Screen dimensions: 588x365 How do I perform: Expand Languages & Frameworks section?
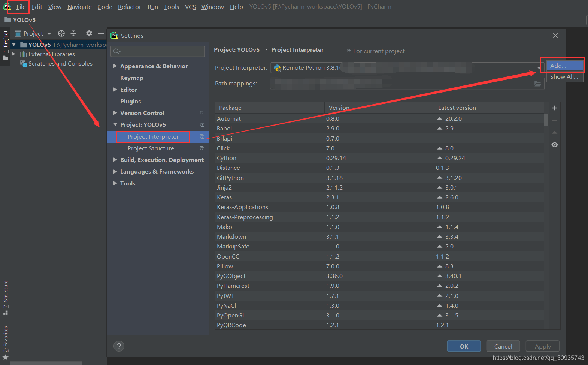tap(115, 171)
